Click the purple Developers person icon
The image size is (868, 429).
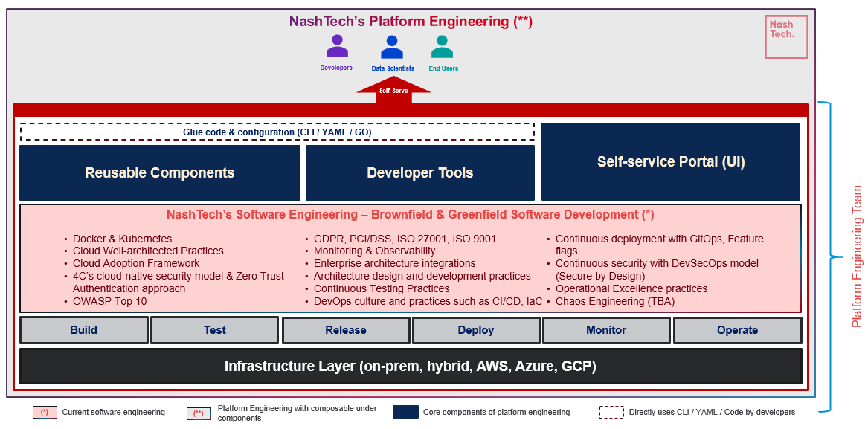336,46
